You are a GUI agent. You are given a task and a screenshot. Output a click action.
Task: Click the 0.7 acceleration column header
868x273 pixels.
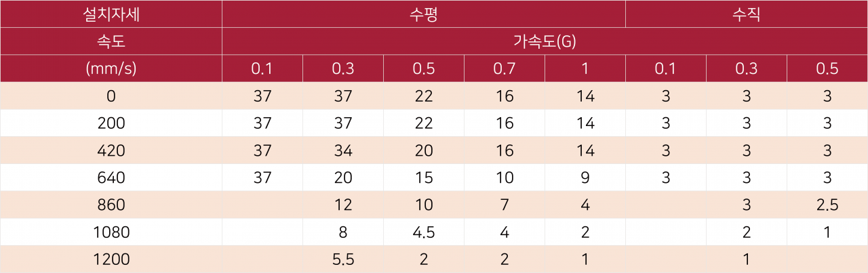[505, 68]
